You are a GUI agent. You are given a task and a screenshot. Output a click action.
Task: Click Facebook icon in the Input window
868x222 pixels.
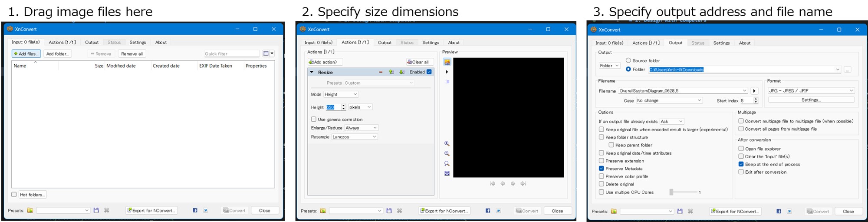point(195,210)
